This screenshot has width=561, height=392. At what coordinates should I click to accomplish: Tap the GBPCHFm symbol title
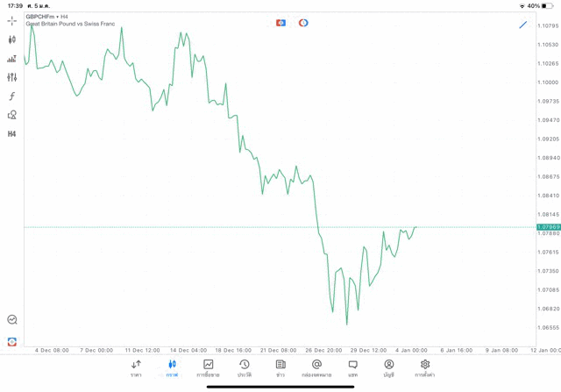pyautogui.click(x=47, y=17)
